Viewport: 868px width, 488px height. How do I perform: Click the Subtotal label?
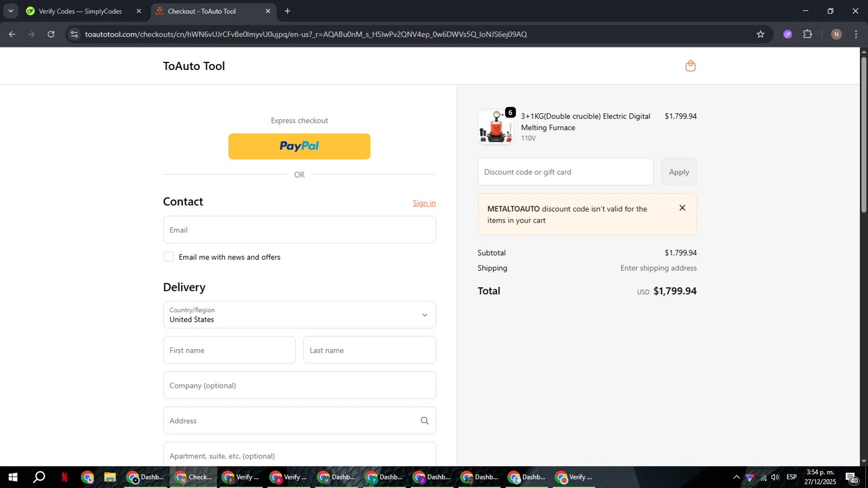tap(491, 253)
